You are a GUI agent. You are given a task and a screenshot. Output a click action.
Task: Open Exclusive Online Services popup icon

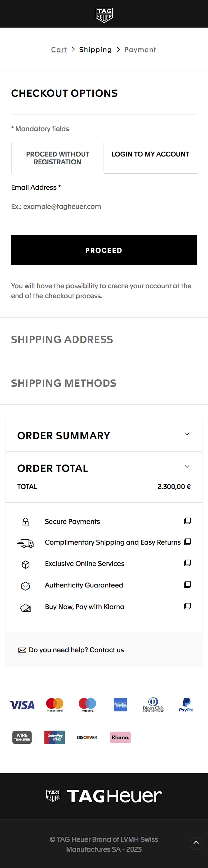coord(187,563)
